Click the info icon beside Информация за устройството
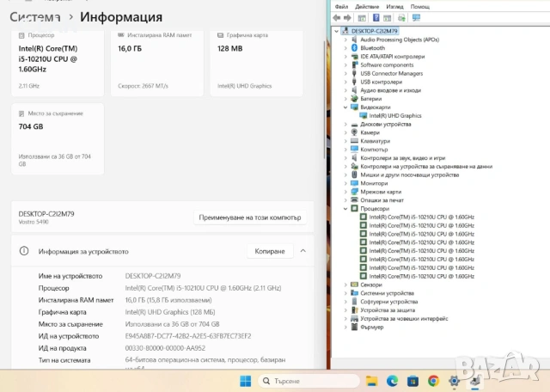550x392 pixels. (24, 251)
